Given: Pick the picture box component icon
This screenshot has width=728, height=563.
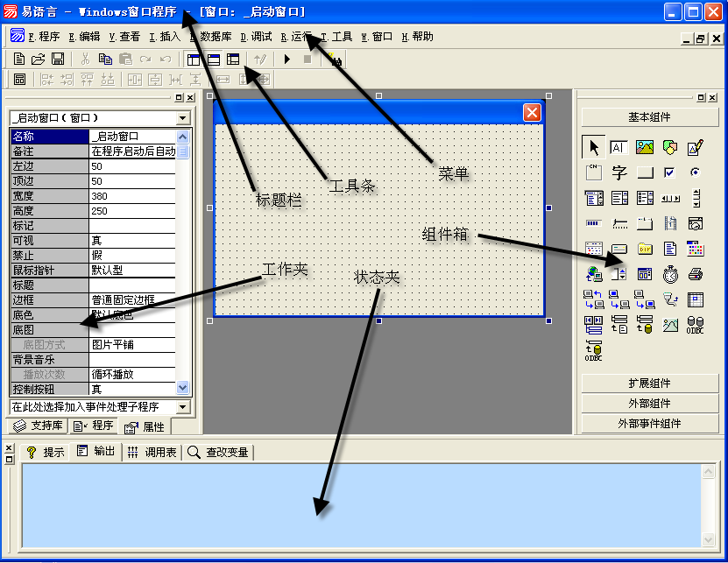Looking at the screenshot, I should 645,148.
